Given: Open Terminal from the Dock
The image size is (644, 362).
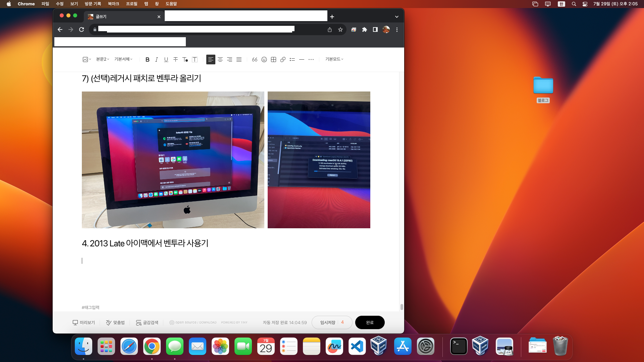Looking at the screenshot, I should 459,346.
